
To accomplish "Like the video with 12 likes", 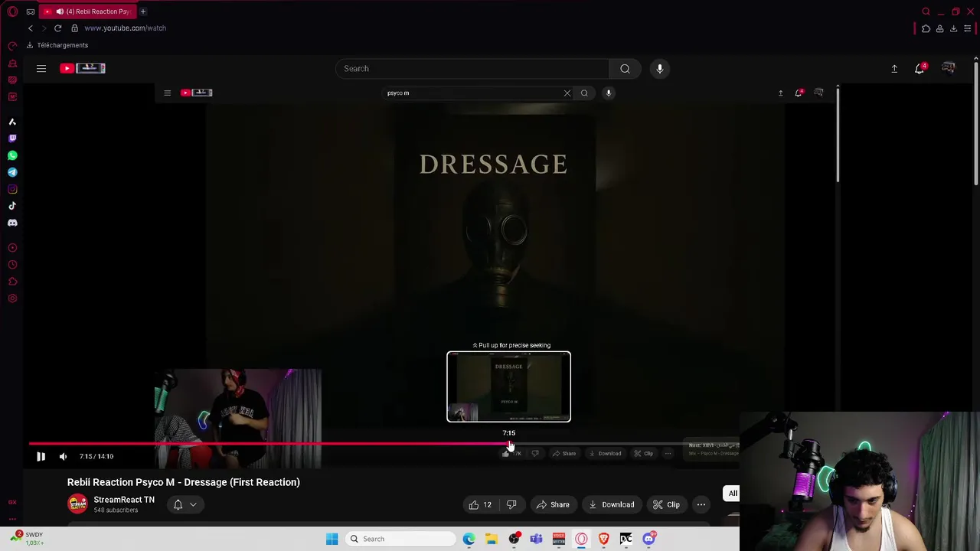I will point(480,505).
